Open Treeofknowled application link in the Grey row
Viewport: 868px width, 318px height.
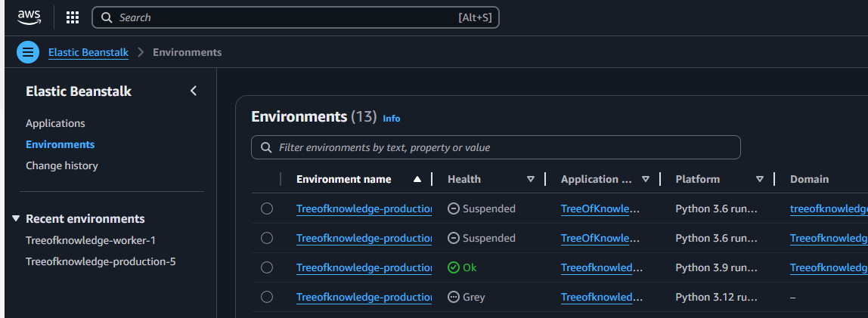point(602,297)
